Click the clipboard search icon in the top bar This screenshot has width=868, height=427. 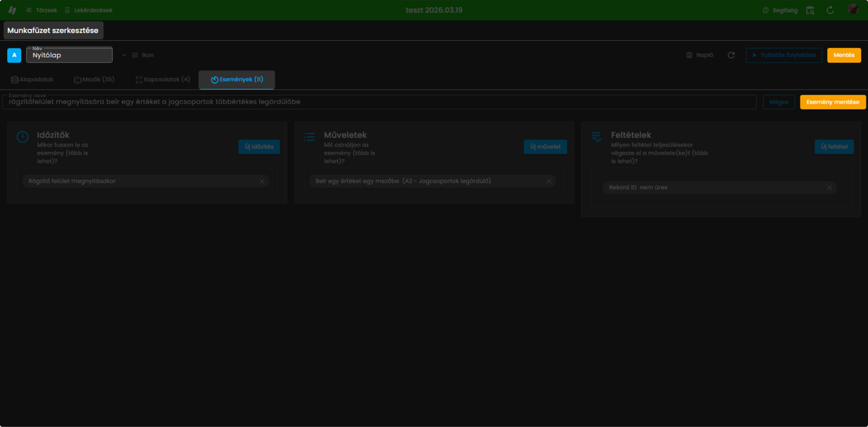coord(810,10)
